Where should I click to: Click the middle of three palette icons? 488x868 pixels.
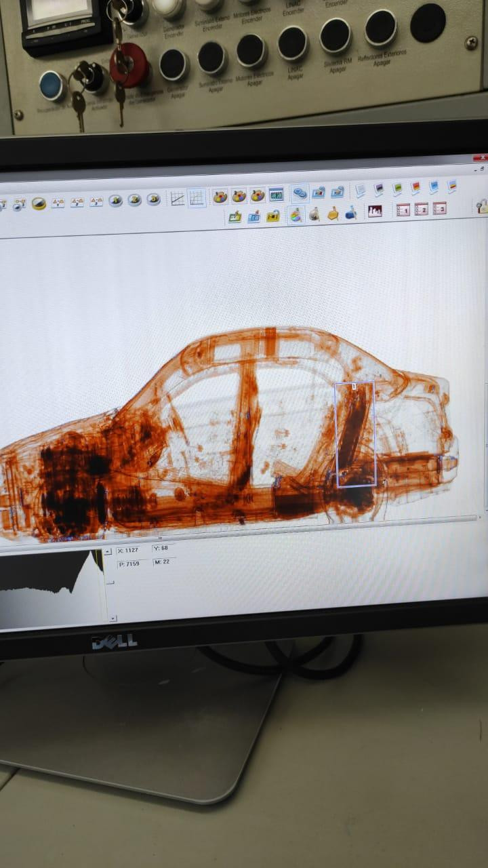239,196
